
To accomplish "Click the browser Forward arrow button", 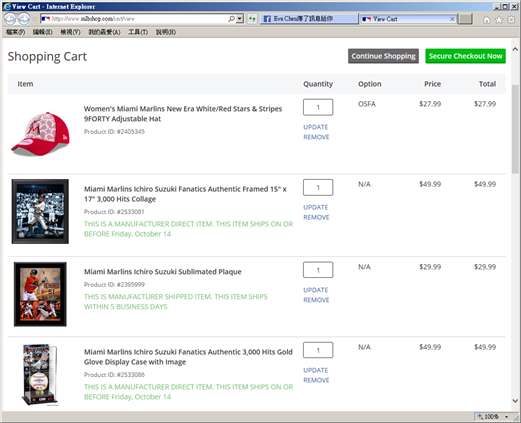I will point(24,19).
